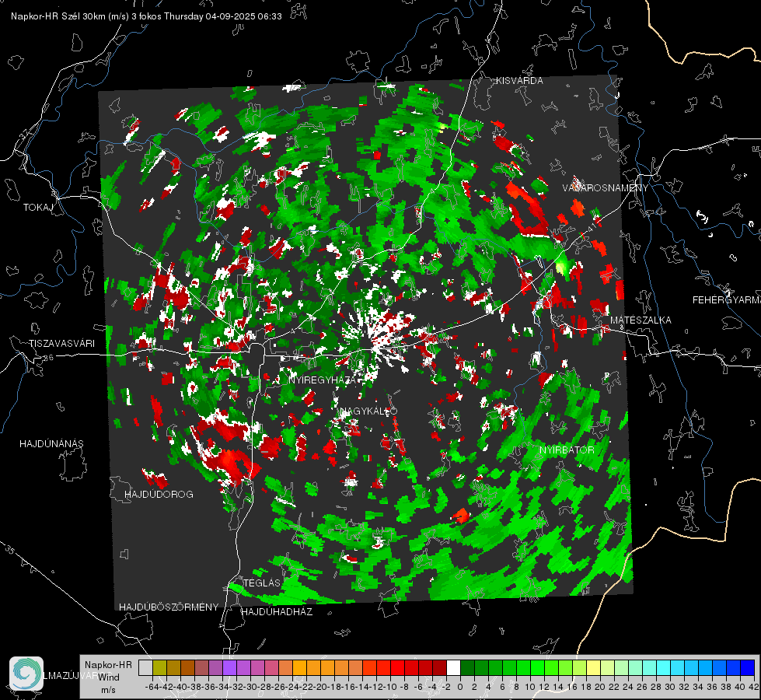The height and width of the screenshot is (700, 761).
Task: Select the HAJDÚDOROG town label
Action: click(159, 495)
